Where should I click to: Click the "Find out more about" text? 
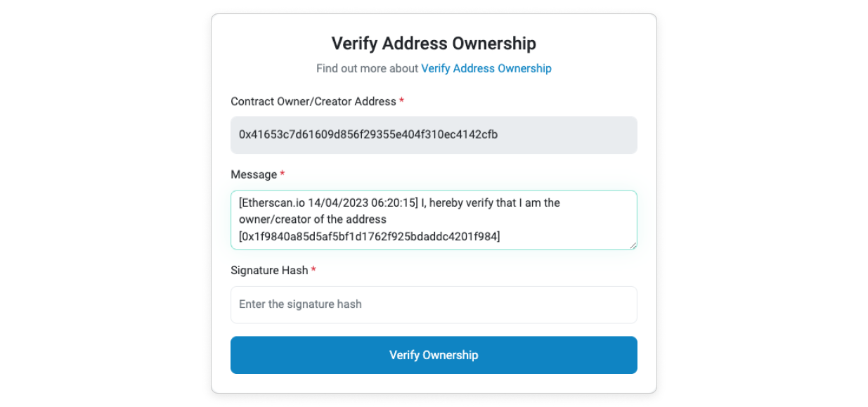[367, 68]
